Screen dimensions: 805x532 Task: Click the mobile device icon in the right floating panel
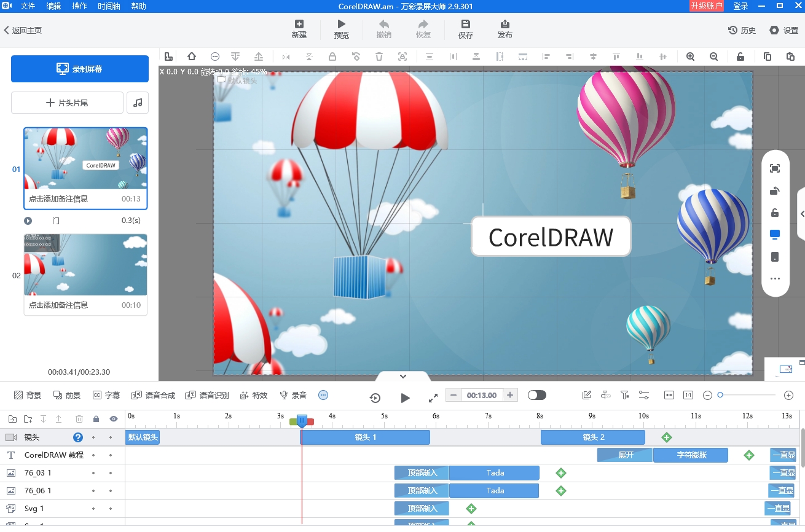[x=775, y=257]
